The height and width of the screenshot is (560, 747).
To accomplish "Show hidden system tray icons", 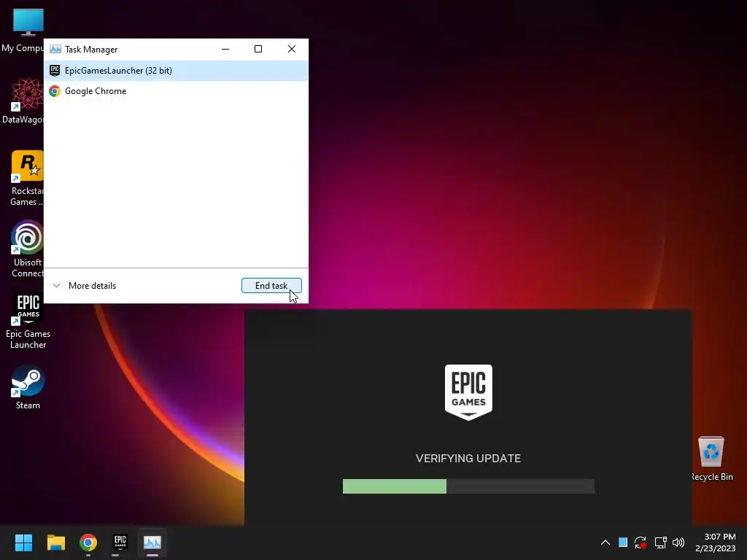I will [605, 542].
